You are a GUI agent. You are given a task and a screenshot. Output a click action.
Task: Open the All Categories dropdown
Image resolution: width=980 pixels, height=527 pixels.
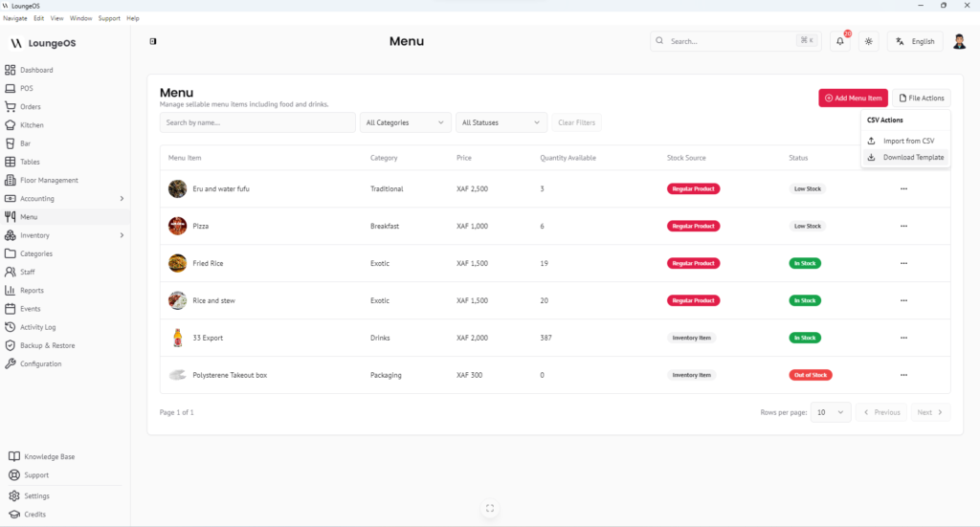[x=405, y=122]
